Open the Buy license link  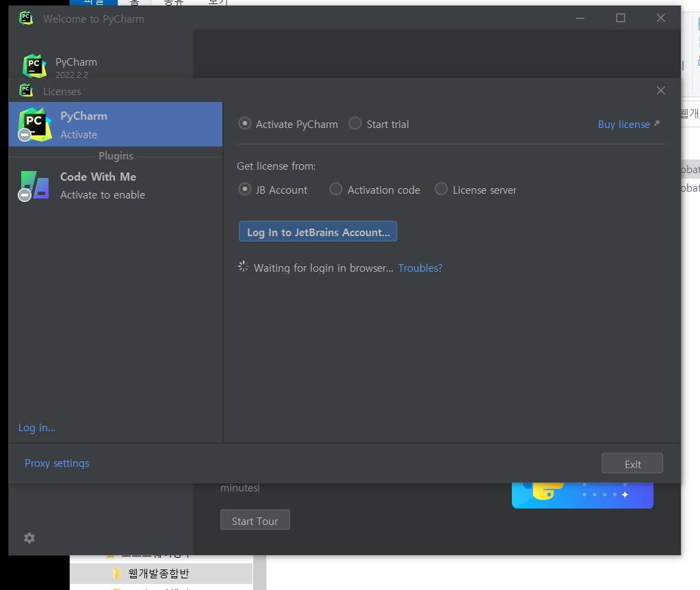[628, 124]
